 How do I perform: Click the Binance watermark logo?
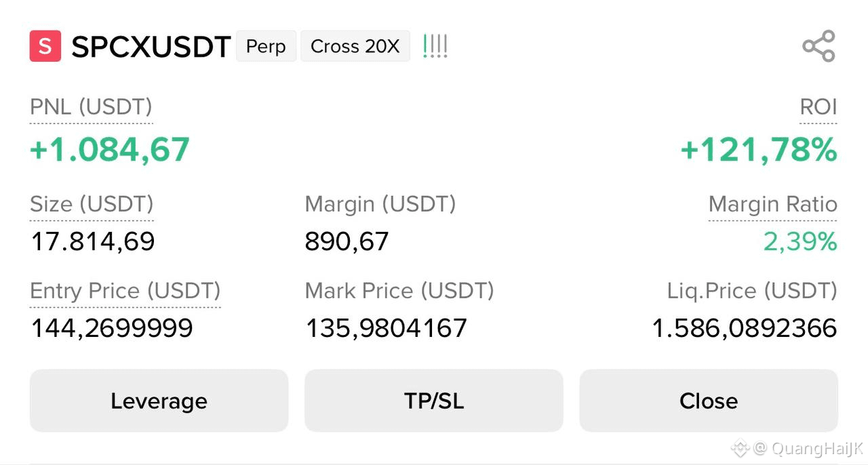[x=740, y=447]
